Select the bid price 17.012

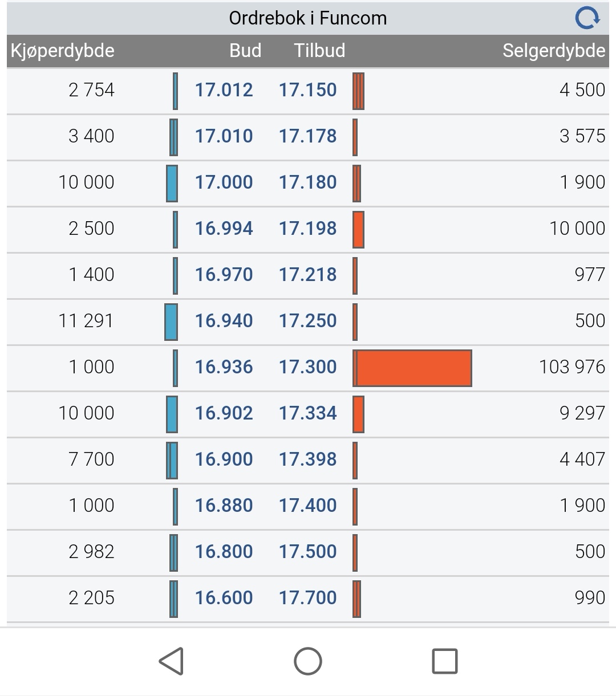point(224,90)
